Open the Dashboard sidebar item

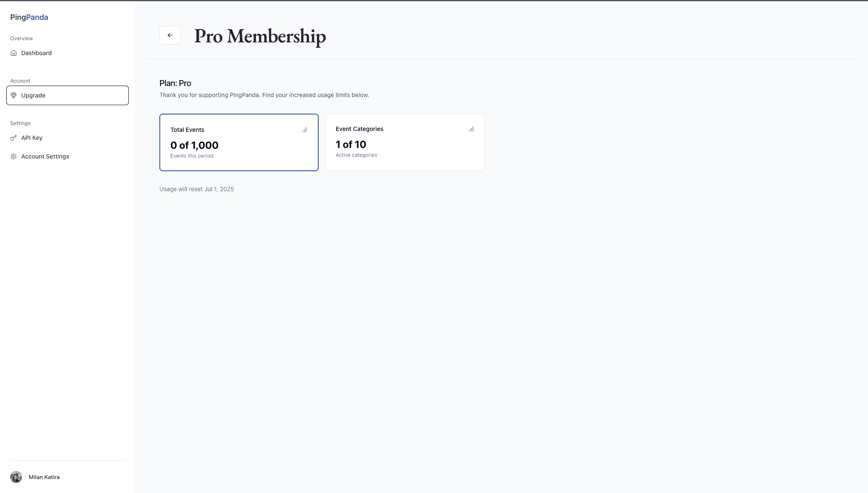(67, 53)
